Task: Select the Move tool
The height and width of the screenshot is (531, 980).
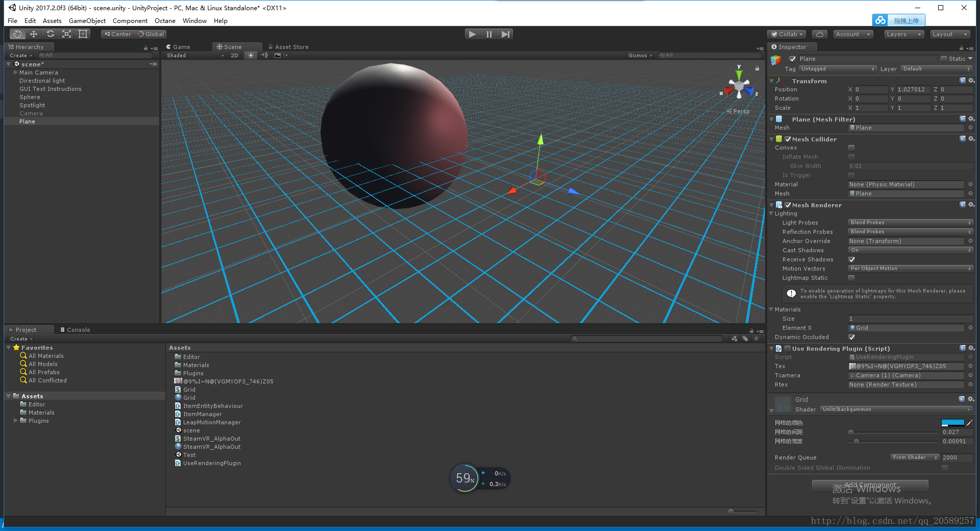Action: pyautogui.click(x=34, y=34)
